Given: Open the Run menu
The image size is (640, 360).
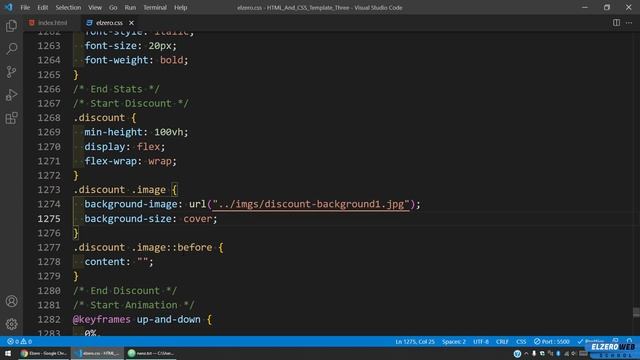Looking at the screenshot, I should [130, 7].
